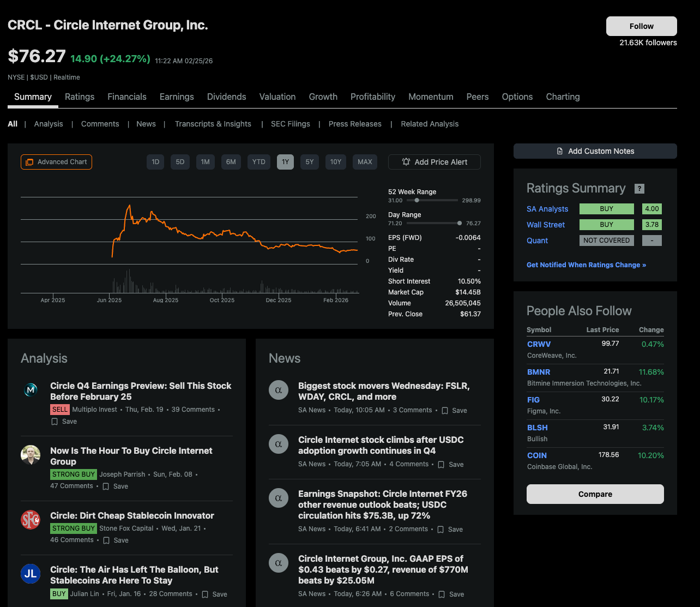Select the 5D chart range
The height and width of the screenshot is (607, 700).
[x=180, y=162]
